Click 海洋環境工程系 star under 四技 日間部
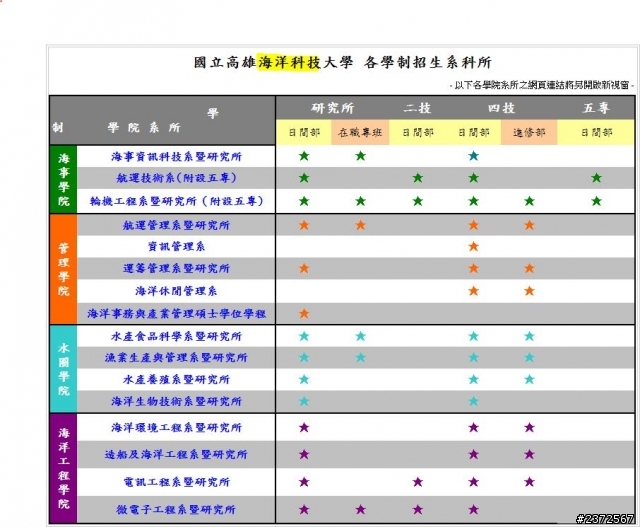Image resolution: width=640 pixels, height=527 pixels. pos(473,427)
